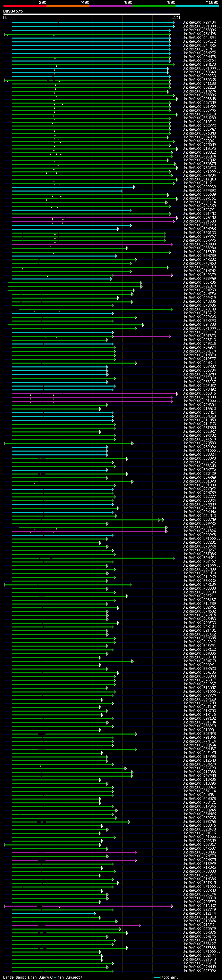
Task: Select the UniRef100_B7G7Y1 label
Action: point(199,210)
